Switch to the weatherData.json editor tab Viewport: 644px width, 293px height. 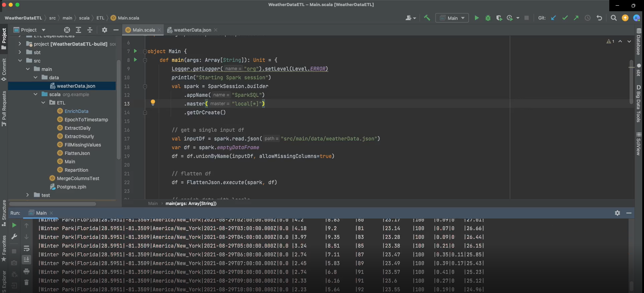click(x=192, y=30)
